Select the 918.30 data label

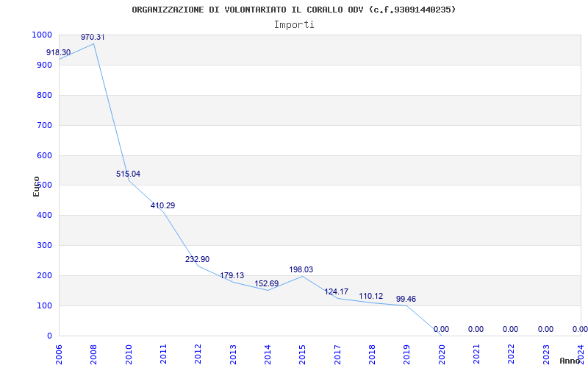pyautogui.click(x=59, y=52)
